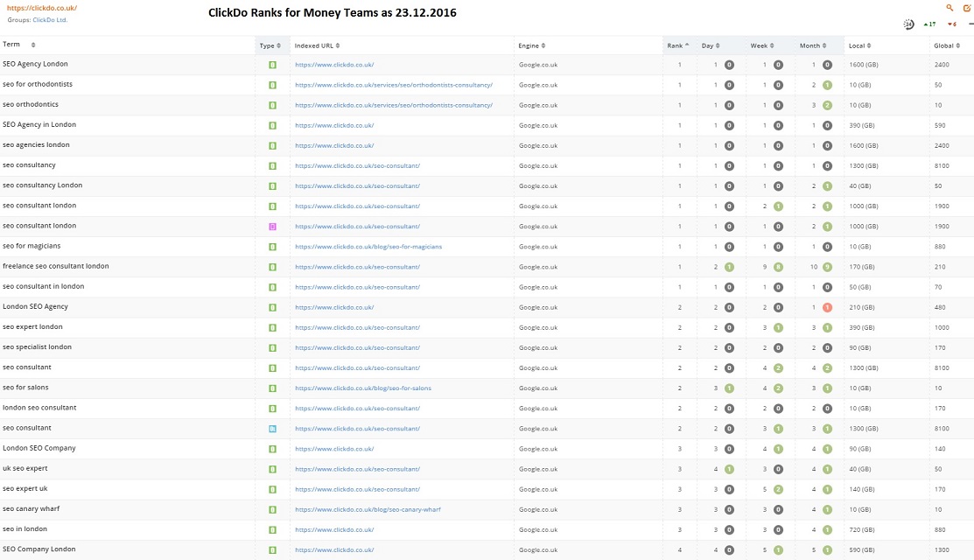The width and height of the screenshot is (974, 560).
Task: Click green month badge 9 in freelance seo consultant row
Action: pyautogui.click(x=827, y=267)
